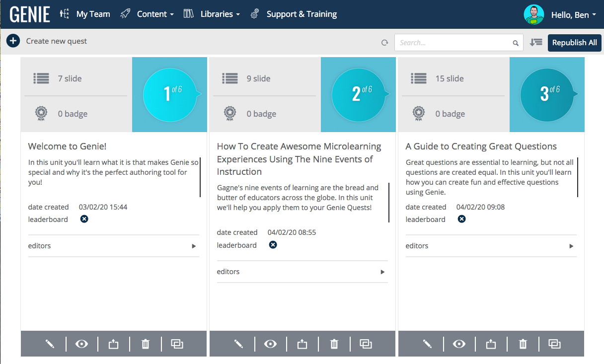Click the share/export icon on the Nine Events quest card

coord(302,344)
